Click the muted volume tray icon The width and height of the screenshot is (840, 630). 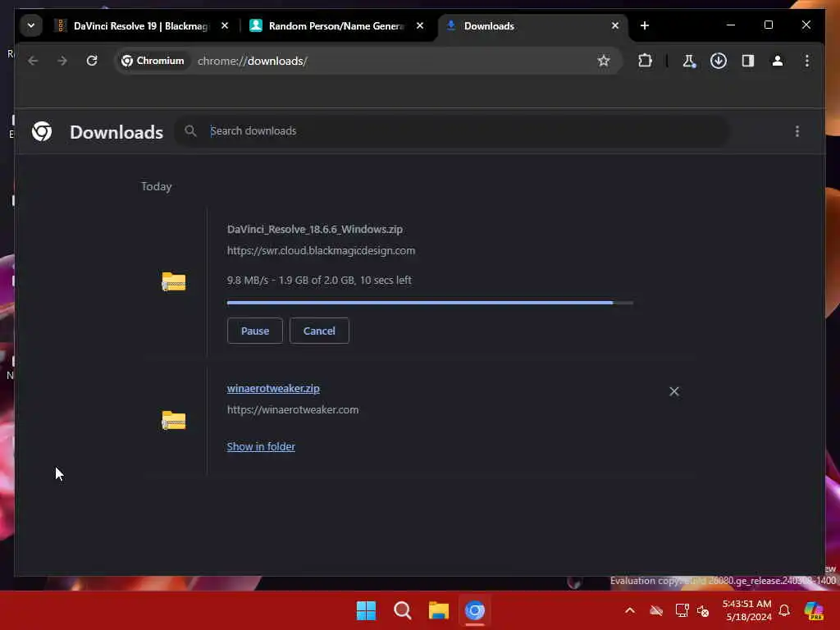click(703, 610)
